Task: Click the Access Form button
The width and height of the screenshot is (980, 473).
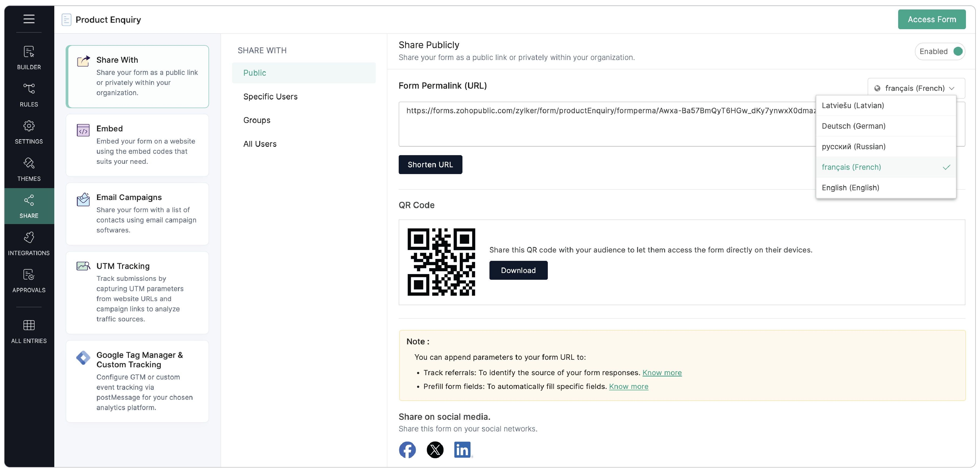Action: tap(932, 19)
